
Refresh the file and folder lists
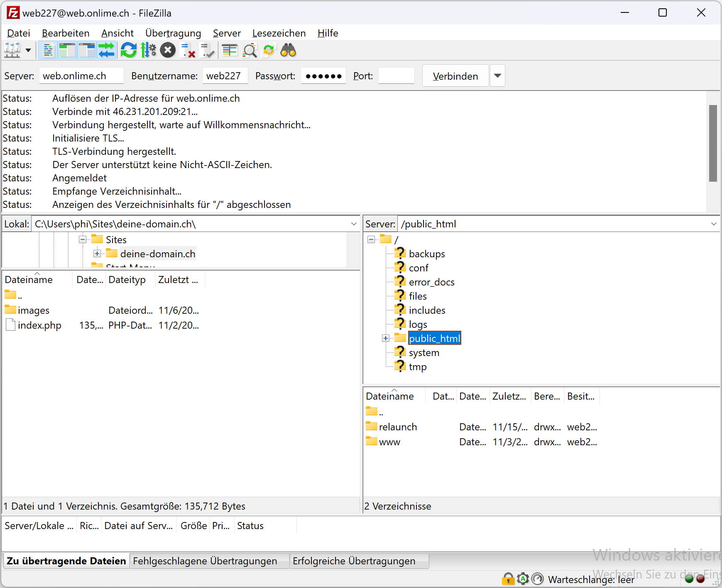click(x=129, y=51)
